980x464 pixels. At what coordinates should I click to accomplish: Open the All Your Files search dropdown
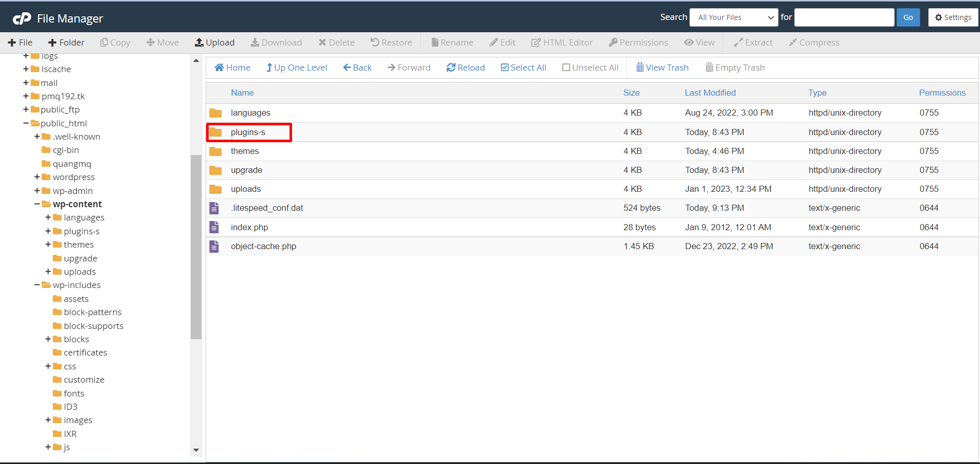tap(733, 17)
